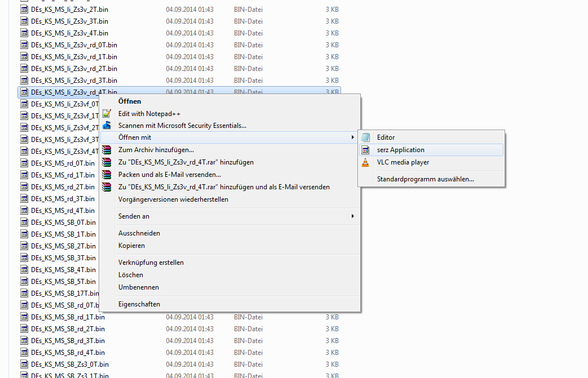Viewport: 588px width, 378px height.
Task: Click WinRAR icon beside Packen und als E-Mail versenden
Action: tap(107, 175)
